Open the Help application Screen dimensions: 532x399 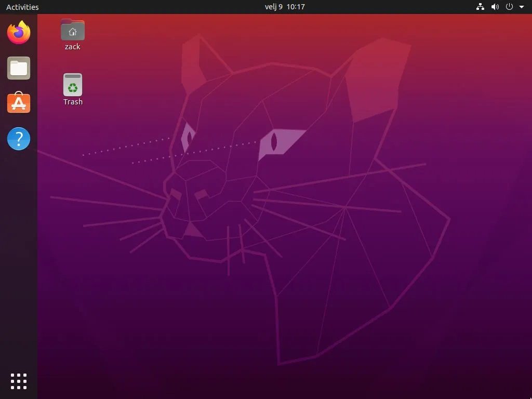(18, 139)
